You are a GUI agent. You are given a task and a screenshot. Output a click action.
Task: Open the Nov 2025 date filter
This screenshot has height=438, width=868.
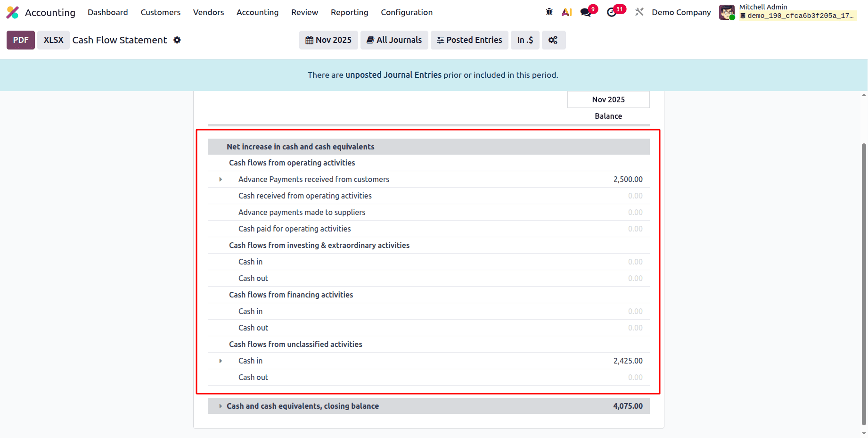328,40
